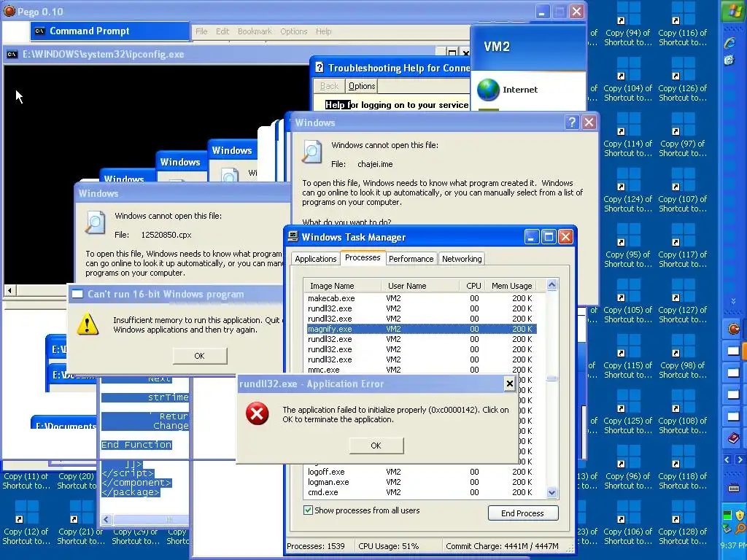Click Copy (95) of Shortcut icon
Viewport: 747px width, 560px height.
click(x=628, y=246)
